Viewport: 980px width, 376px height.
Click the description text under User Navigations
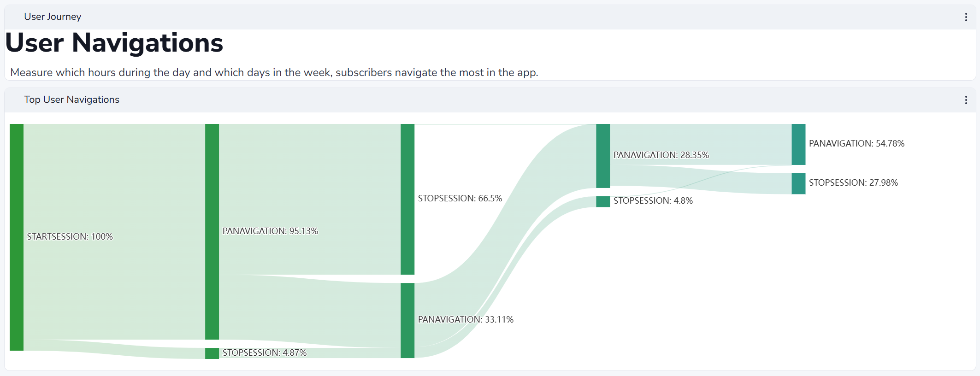pos(274,72)
